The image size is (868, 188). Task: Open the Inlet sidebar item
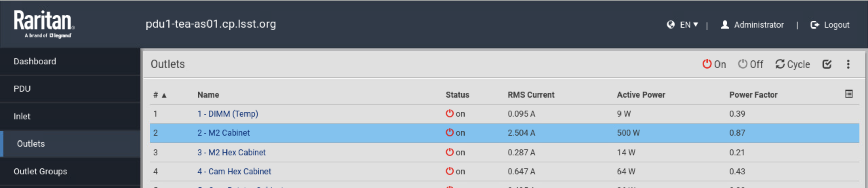click(22, 116)
